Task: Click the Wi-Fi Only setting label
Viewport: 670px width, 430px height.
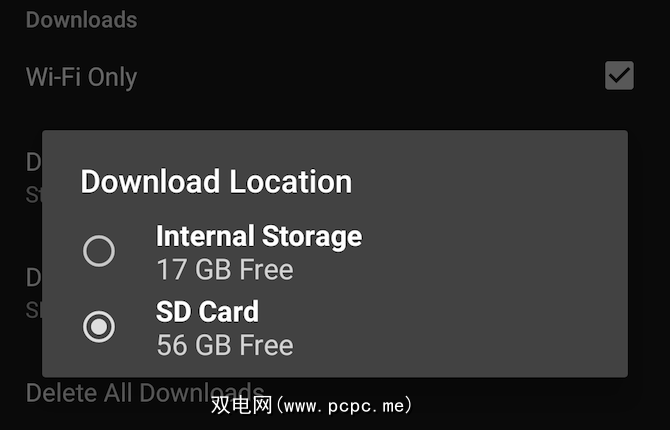Action: tap(82, 77)
